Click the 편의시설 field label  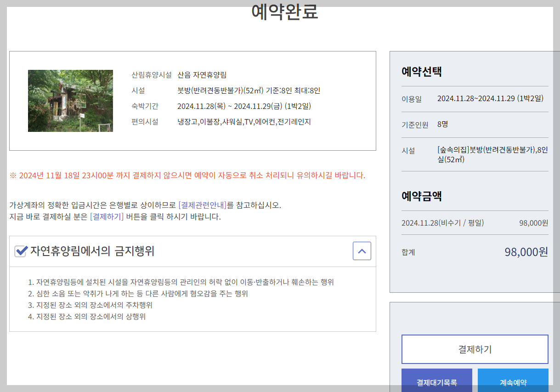coord(145,122)
